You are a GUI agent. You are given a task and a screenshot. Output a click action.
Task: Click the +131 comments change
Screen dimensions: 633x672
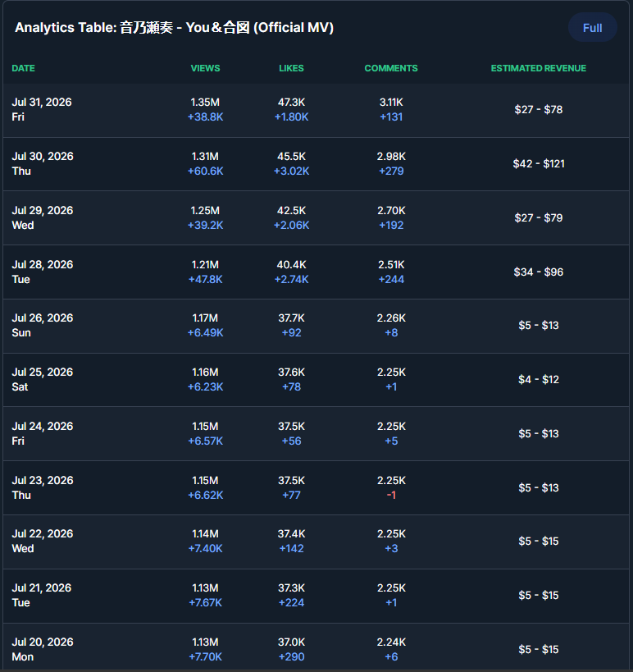pyautogui.click(x=391, y=117)
